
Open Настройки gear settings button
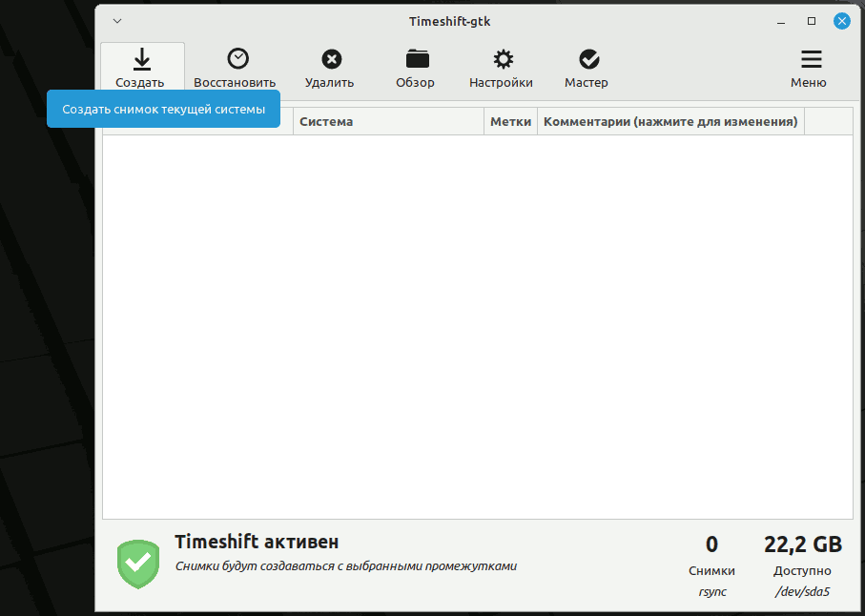(501, 69)
